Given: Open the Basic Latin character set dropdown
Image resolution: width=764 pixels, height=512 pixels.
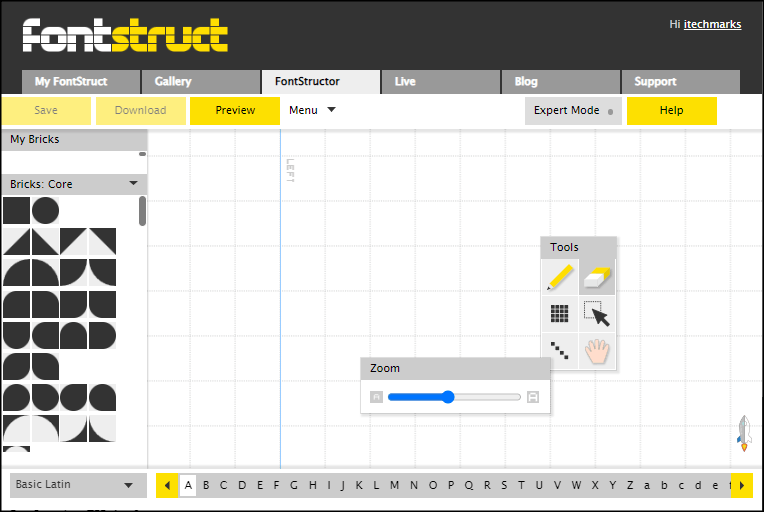Looking at the screenshot, I should (x=78, y=485).
